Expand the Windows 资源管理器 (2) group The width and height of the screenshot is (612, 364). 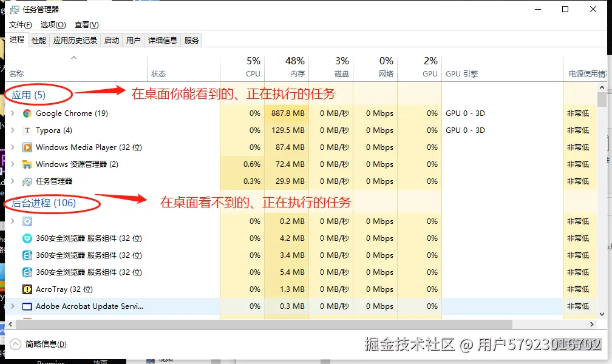click(13, 164)
